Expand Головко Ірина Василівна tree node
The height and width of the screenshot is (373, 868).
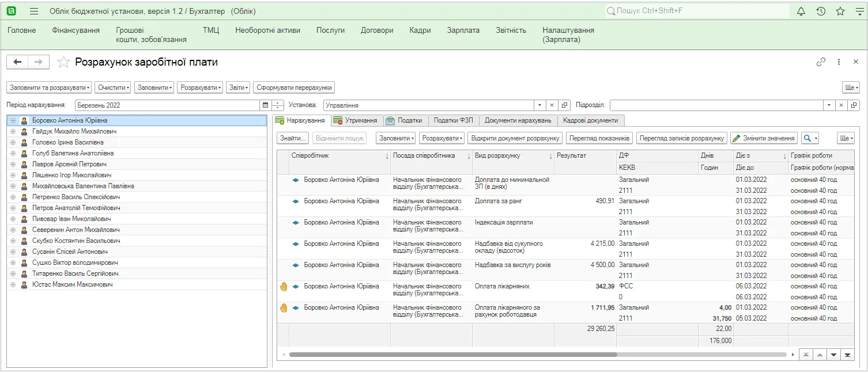click(x=13, y=142)
